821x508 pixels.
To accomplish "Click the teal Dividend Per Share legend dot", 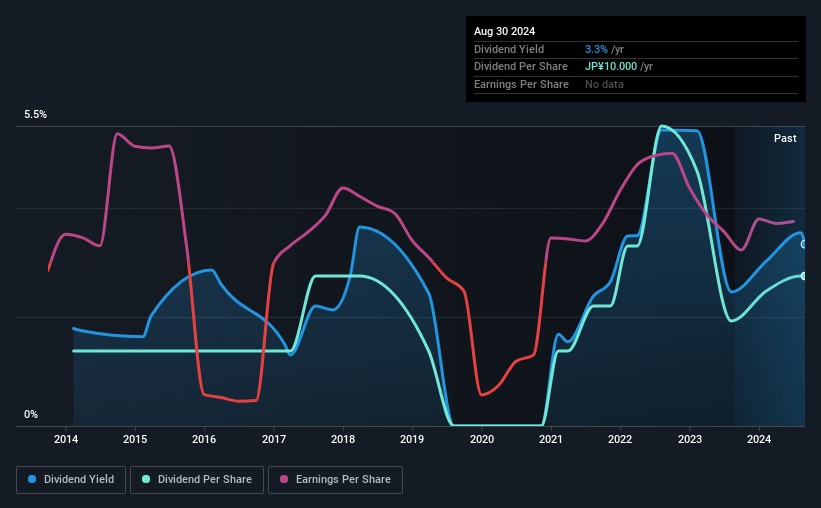I will point(146,479).
